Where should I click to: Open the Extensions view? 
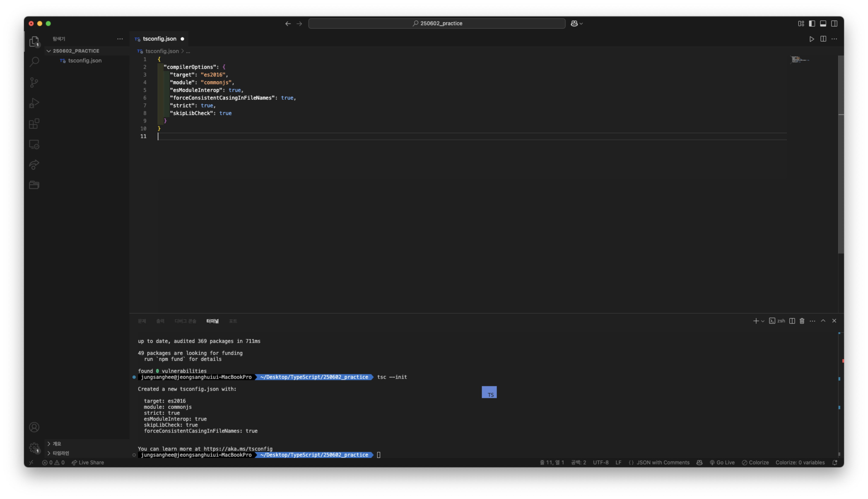pyautogui.click(x=34, y=123)
